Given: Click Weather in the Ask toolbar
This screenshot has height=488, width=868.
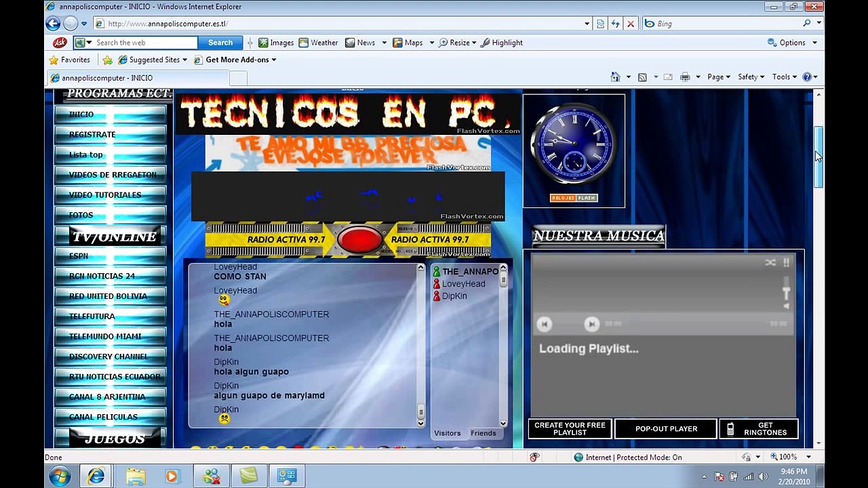Looking at the screenshot, I should coord(319,43).
